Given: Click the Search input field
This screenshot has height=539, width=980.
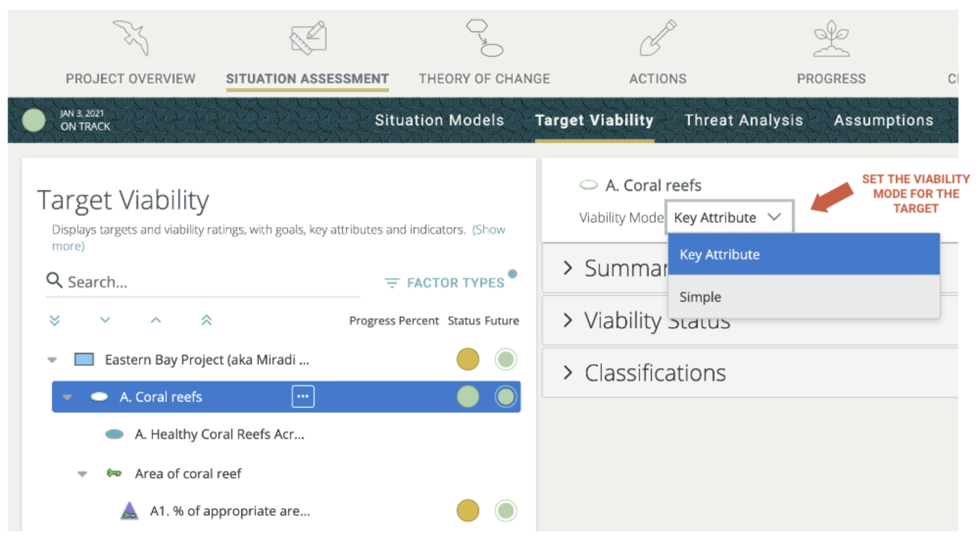Looking at the screenshot, I should pos(211,282).
